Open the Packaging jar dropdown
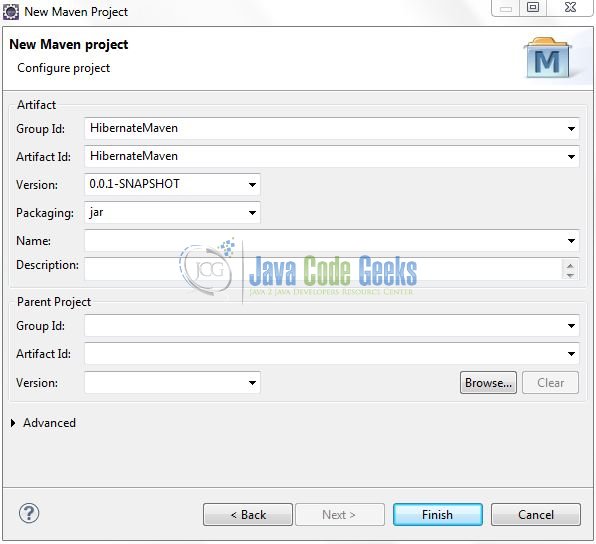Viewport: 596px width, 544px height. click(x=252, y=213)
